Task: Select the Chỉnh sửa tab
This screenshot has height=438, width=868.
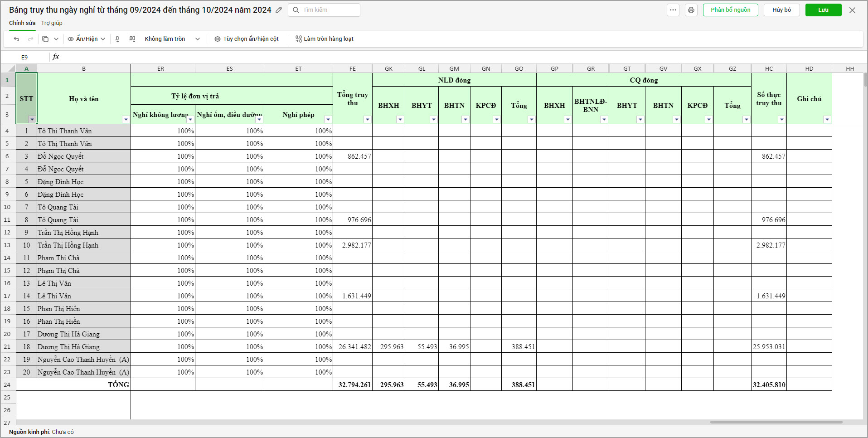Action: click(x=22, y=23)
